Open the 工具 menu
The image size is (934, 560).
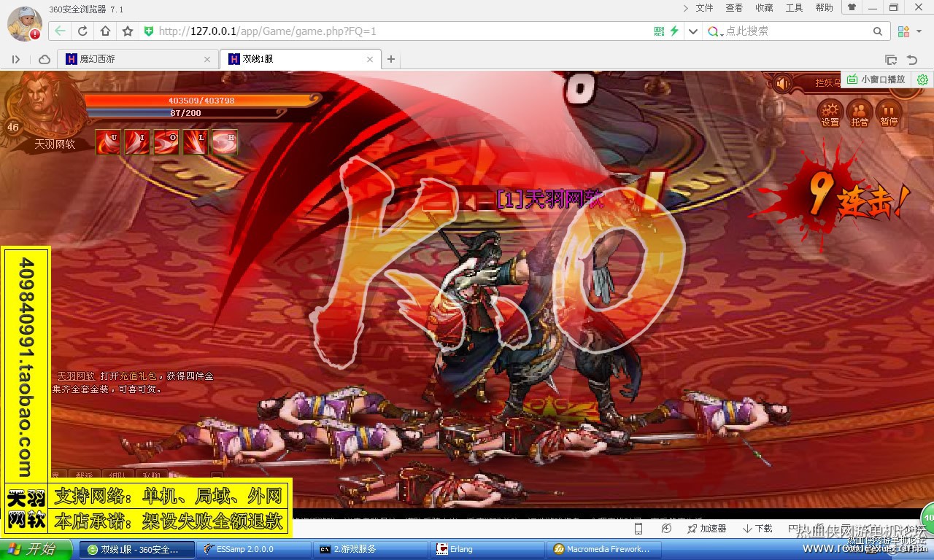pos(794,8)
